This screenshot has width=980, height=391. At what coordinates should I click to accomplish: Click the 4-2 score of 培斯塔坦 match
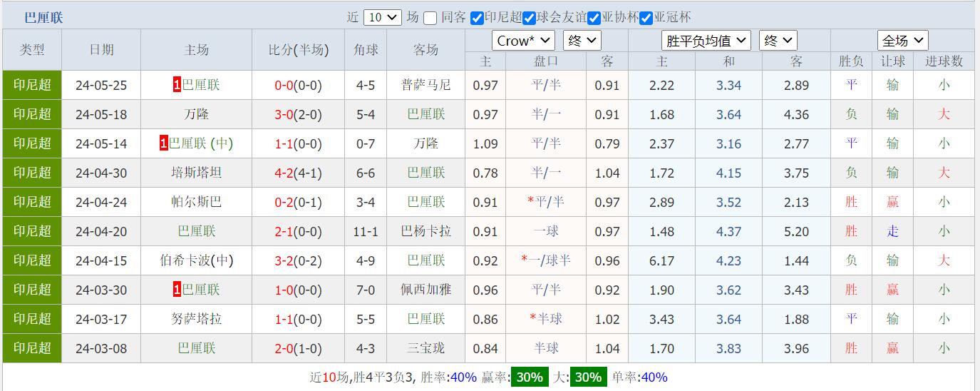click(284, 173)
